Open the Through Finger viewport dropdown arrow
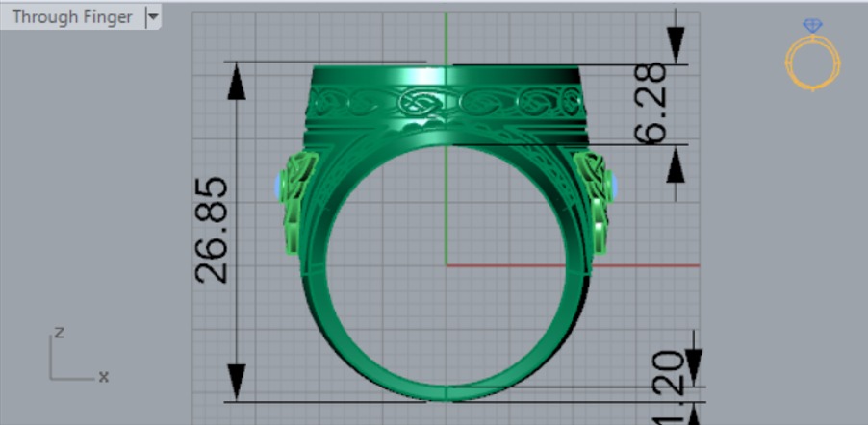868x425 pixels. [x=153, y=17]
